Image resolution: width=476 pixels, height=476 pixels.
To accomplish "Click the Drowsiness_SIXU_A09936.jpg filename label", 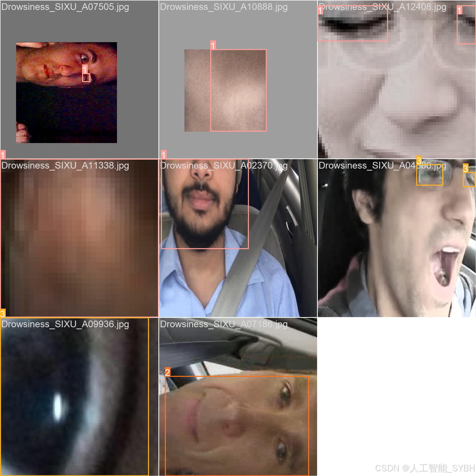I will pos(65,324).
